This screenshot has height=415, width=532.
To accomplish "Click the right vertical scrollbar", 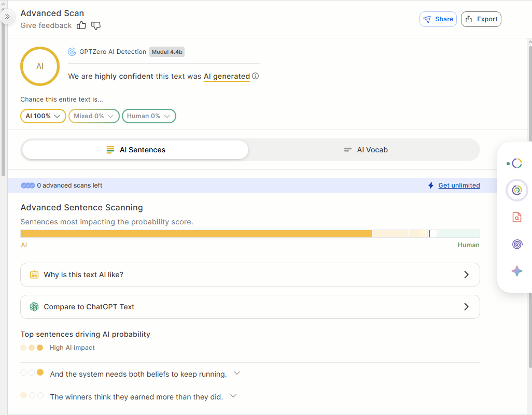I will pos(530,207).
